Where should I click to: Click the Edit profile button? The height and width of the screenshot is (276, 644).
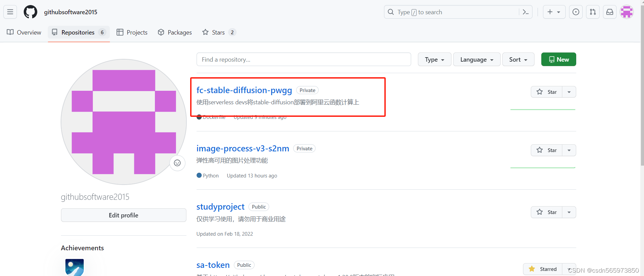click(123, 215)
